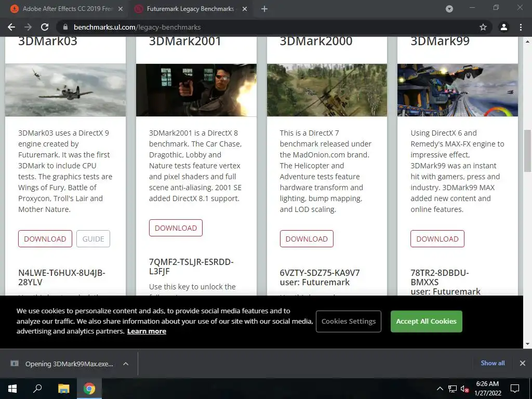
Task: Download 3DMark03
Action: click(x=45, y=239)
